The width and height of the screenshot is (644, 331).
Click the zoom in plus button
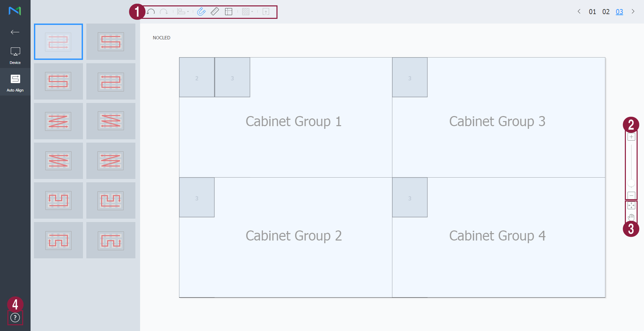pyautogui.click(x=631, y=137)
